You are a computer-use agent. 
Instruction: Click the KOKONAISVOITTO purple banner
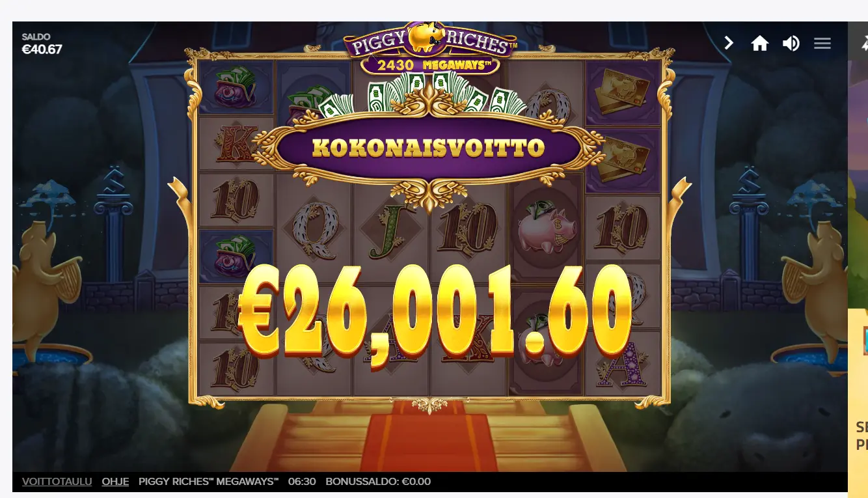[428, 148]
